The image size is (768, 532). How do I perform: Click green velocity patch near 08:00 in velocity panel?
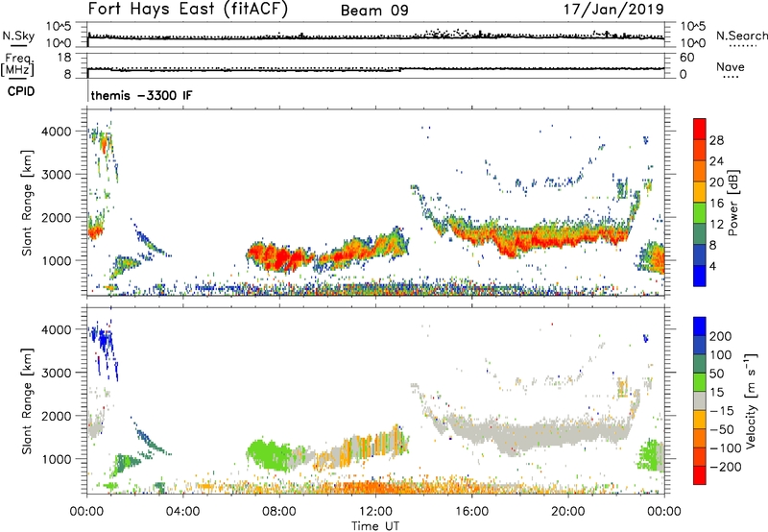270,454
